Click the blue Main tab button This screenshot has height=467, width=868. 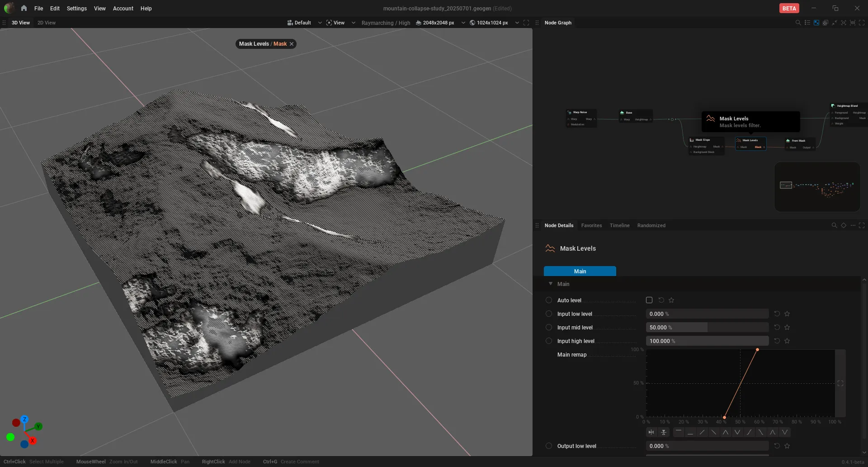coord(580,271)
